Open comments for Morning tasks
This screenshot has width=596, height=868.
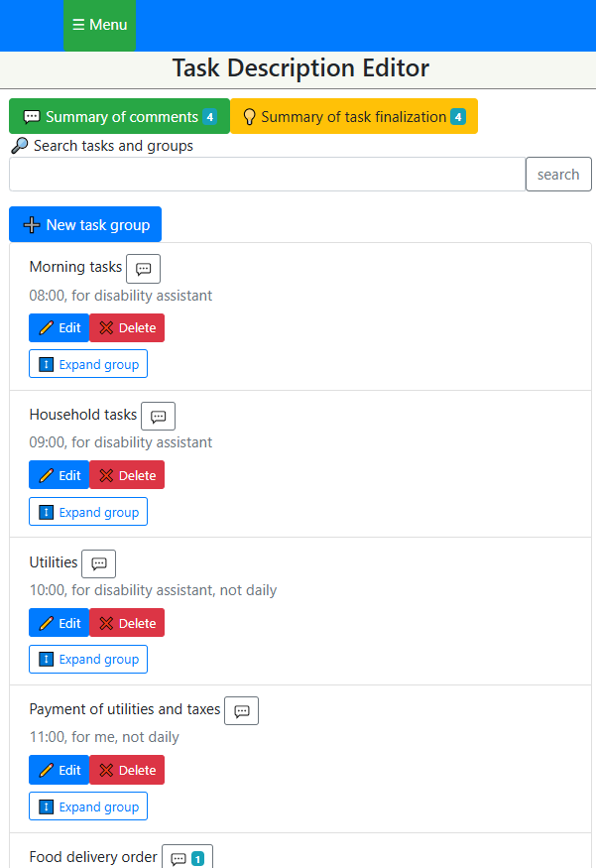point(143,269)
